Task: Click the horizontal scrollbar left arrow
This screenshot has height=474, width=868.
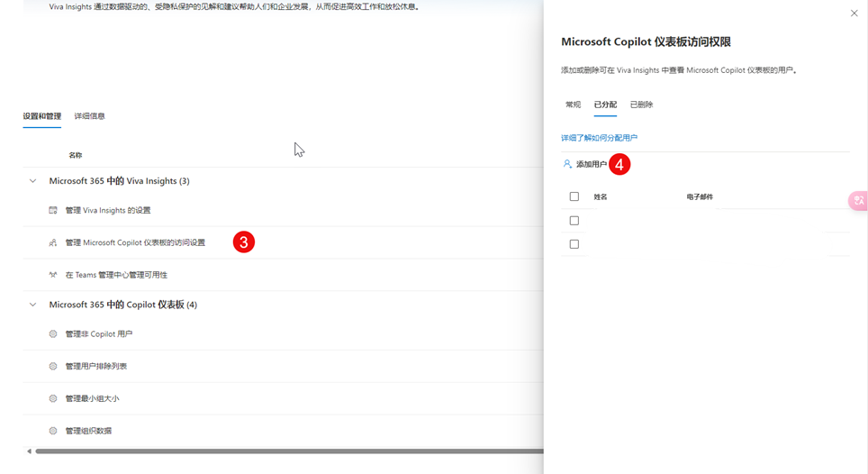Action: pos(29,451)
